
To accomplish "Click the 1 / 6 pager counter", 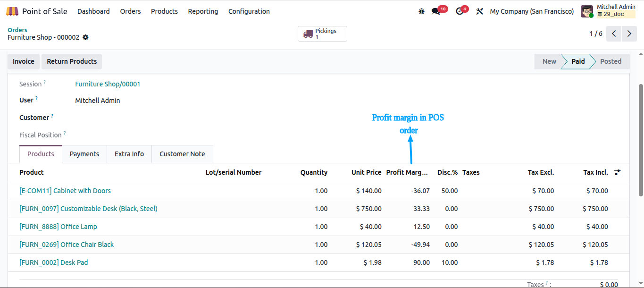I will 596,34.
